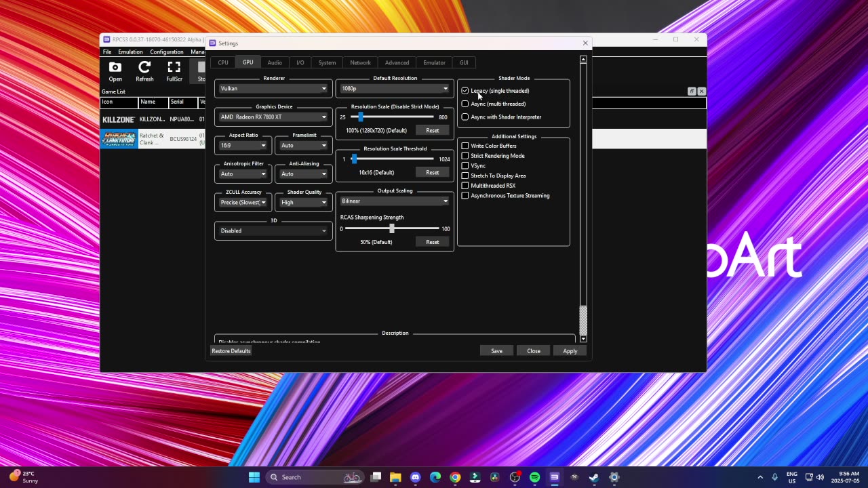Close the Settings dialog window
The height and width of the screenshot is (488, 868).
(585, 43)
